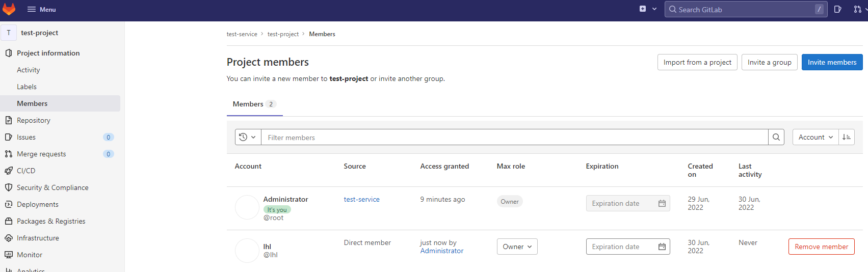Click the Merge requests sidebar icon
Screen dimensions: 868x272
click(9, 154)
